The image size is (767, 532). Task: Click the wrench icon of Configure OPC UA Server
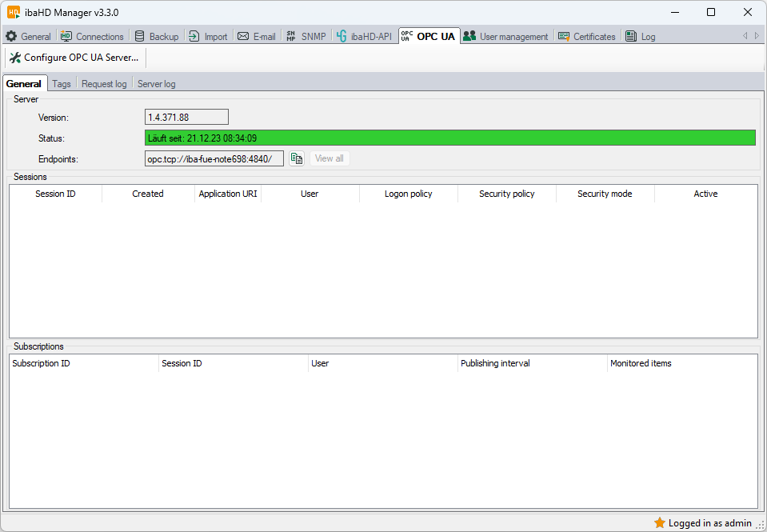(15, 58)
